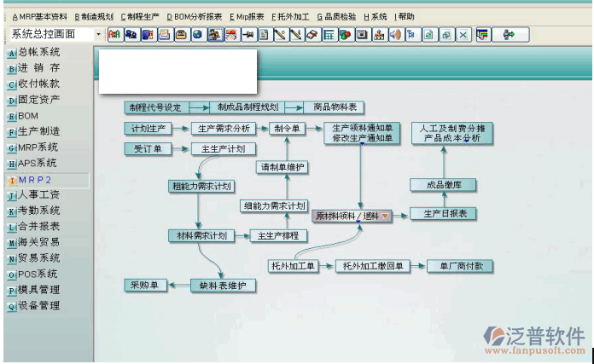The width and height of the screenshot is (594, 364).
Task: Click the speaker sound icon in toolbar
Action: point(394,35)
